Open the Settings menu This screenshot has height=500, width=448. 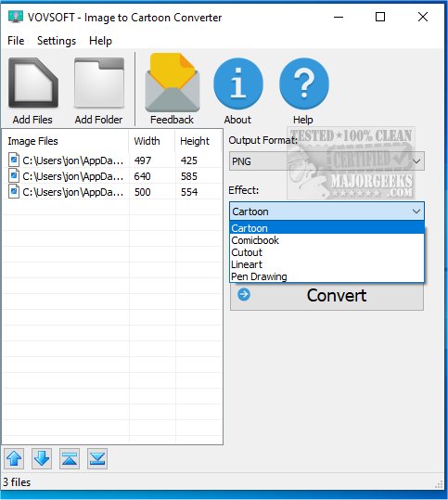click(x=57, y=41)
